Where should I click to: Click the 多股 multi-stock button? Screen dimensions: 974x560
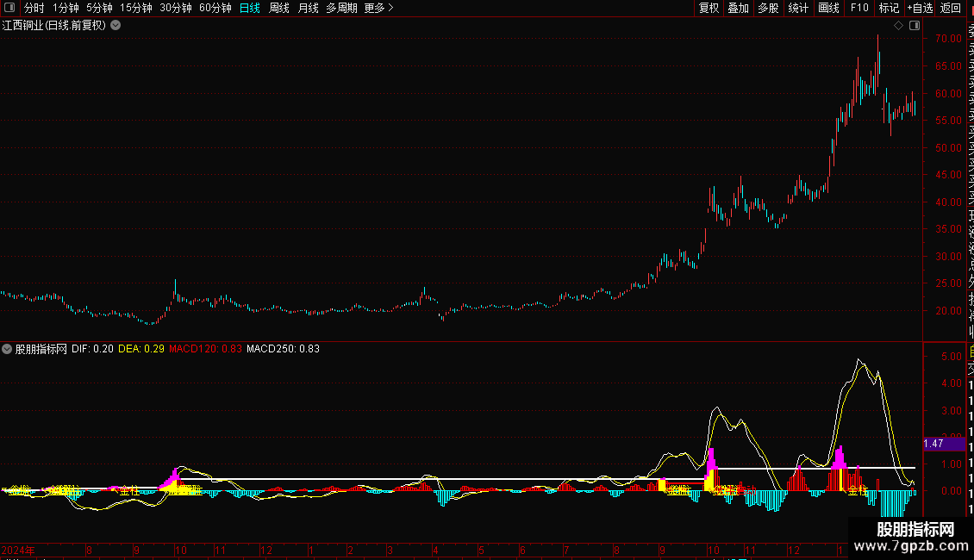(x=768, y=8)
